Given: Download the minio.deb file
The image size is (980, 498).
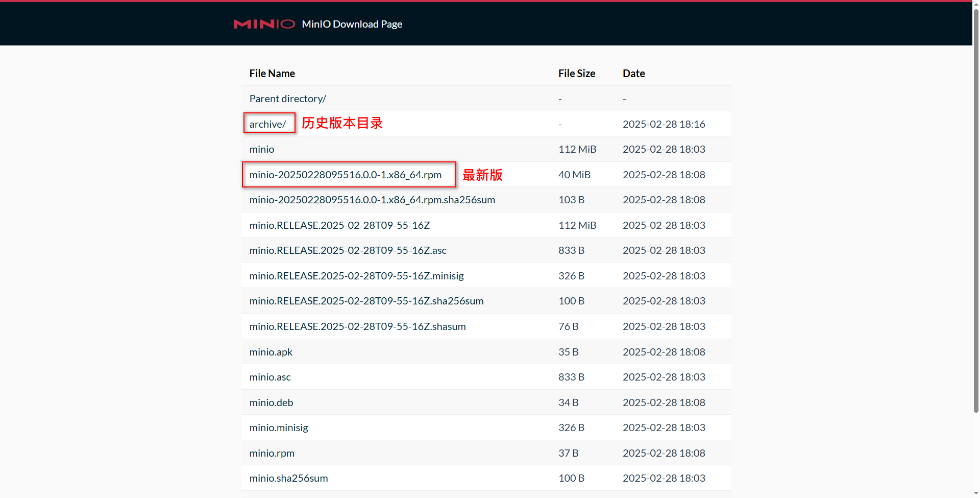Looking at the screenshot, I should coord(271,402).
